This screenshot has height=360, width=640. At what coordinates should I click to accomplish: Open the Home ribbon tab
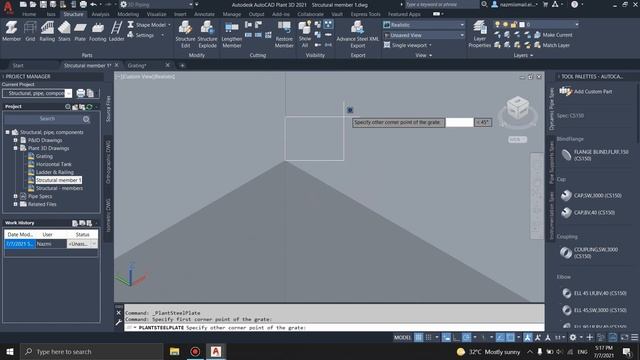[29, 14]
